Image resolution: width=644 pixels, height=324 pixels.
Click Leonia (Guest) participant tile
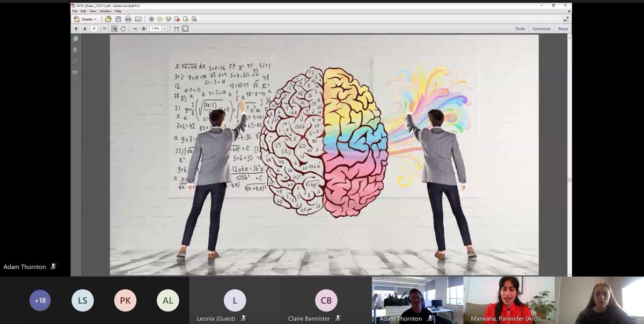click(235, 300)
